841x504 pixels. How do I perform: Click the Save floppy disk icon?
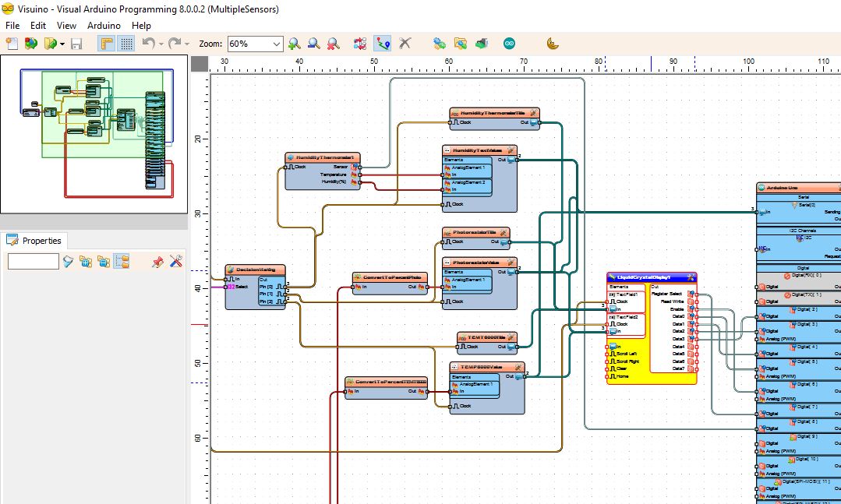click(x=76, y=44)
